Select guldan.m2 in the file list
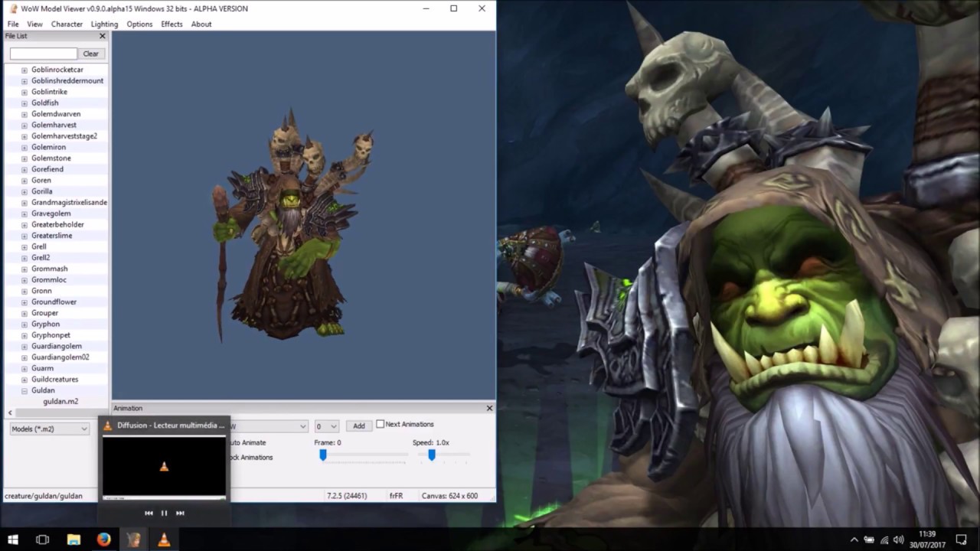Screen dimensions: 980x551 60,401
